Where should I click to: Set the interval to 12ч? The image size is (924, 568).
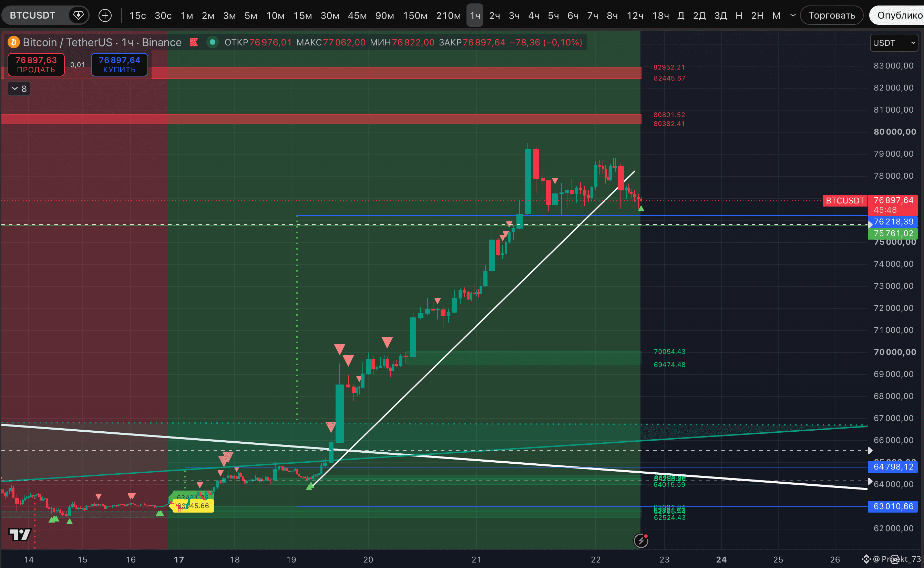pyautogui.click(x=635, y=15)
